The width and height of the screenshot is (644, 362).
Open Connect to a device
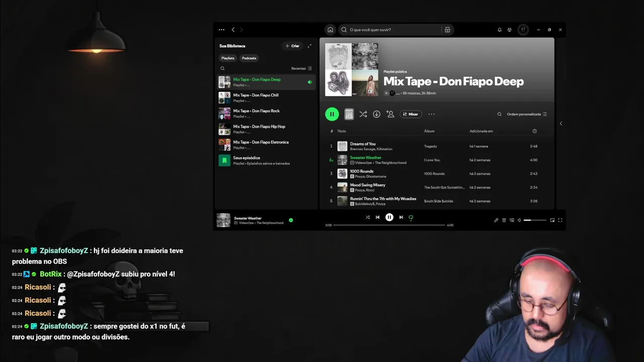click(512, 220)
